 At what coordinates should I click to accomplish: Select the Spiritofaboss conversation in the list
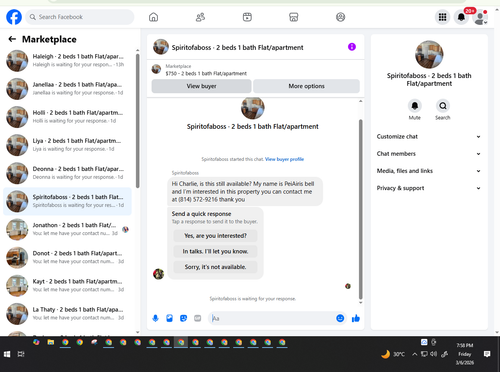click(x=68, y=201)
